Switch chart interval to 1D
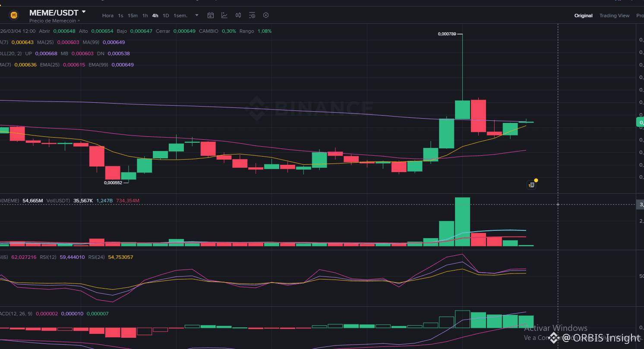Image resolution: width=644 pixels, height=349 pixels. (x=166, y=16)
